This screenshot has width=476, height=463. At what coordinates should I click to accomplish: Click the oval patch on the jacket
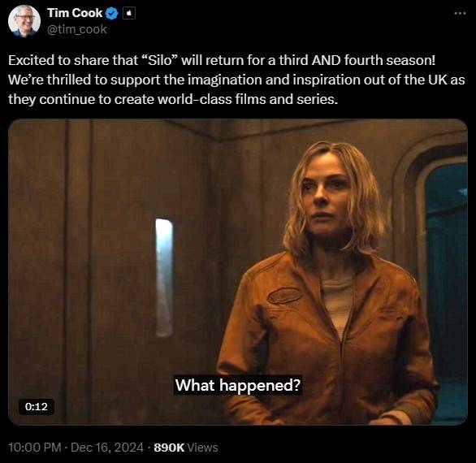point(284,296)
